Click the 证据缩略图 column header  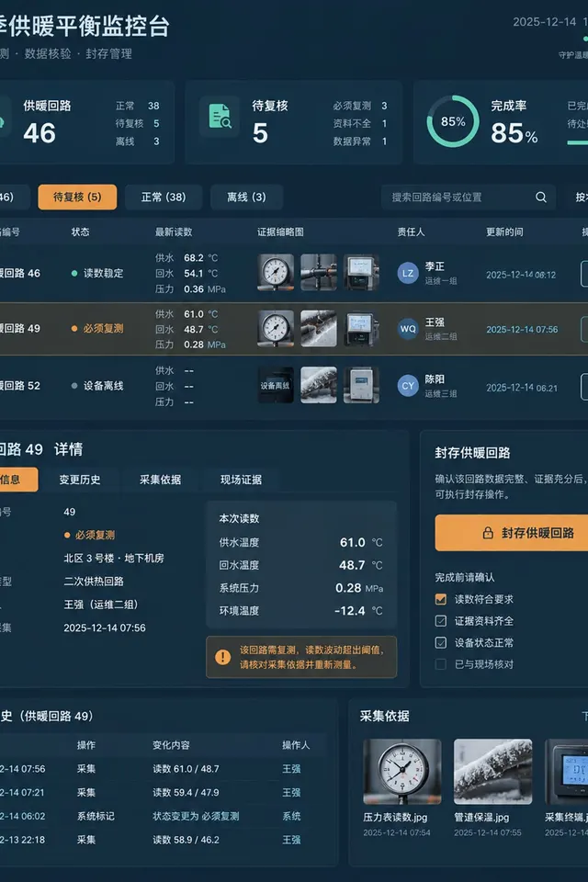280,232
